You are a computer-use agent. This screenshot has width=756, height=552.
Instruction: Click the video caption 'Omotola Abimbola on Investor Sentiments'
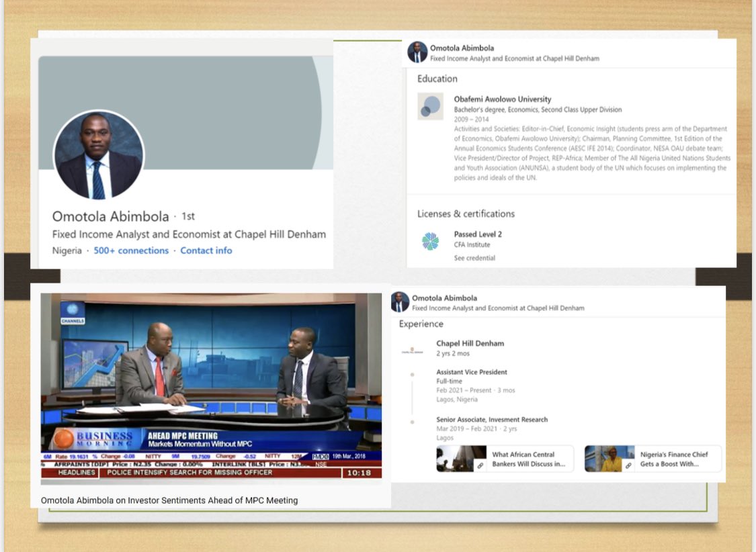[169, 500]
